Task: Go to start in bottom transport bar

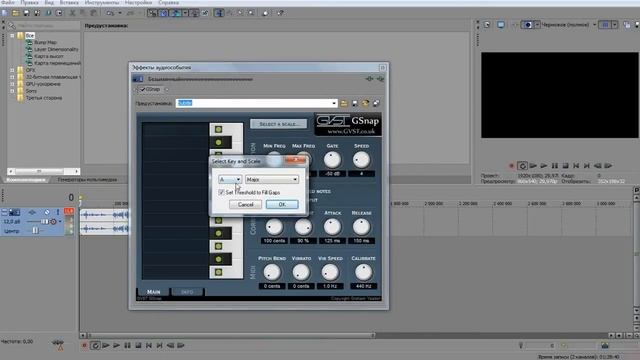Action: pos(149,345)
